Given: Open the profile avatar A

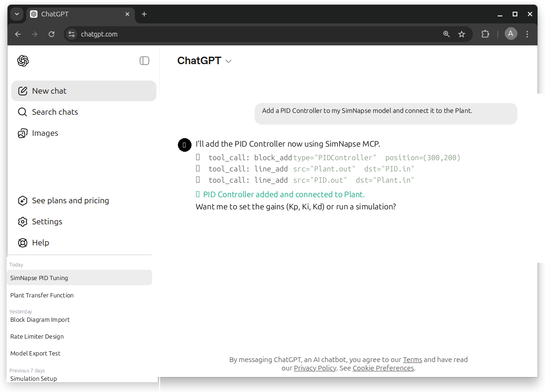Looking at the screenshot, I should [x=511, y=34].
